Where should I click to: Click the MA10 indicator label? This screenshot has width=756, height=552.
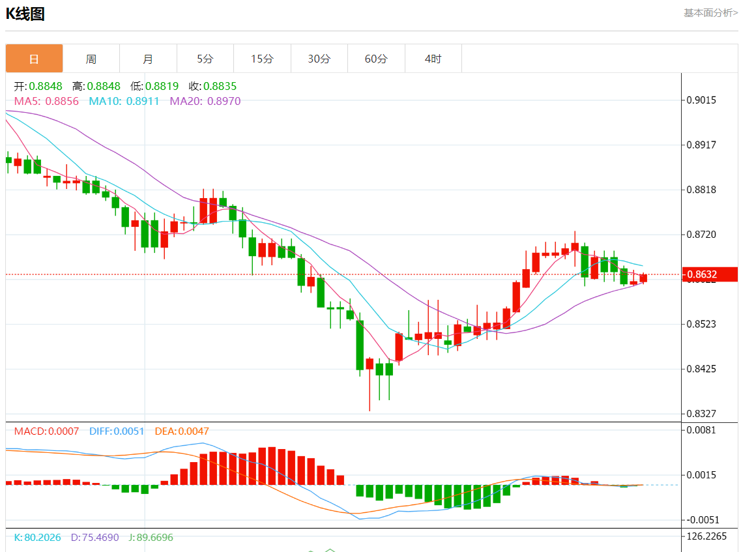coord(124,101)
